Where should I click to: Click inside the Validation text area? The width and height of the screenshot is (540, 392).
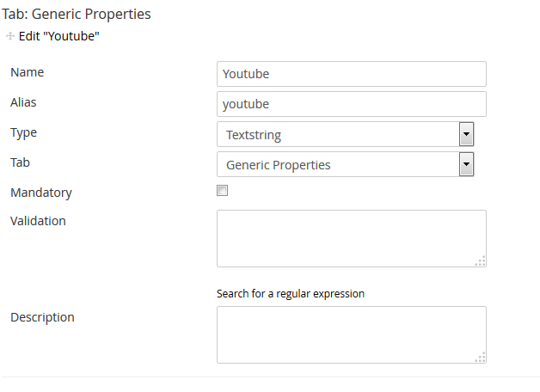coord(352,238)
